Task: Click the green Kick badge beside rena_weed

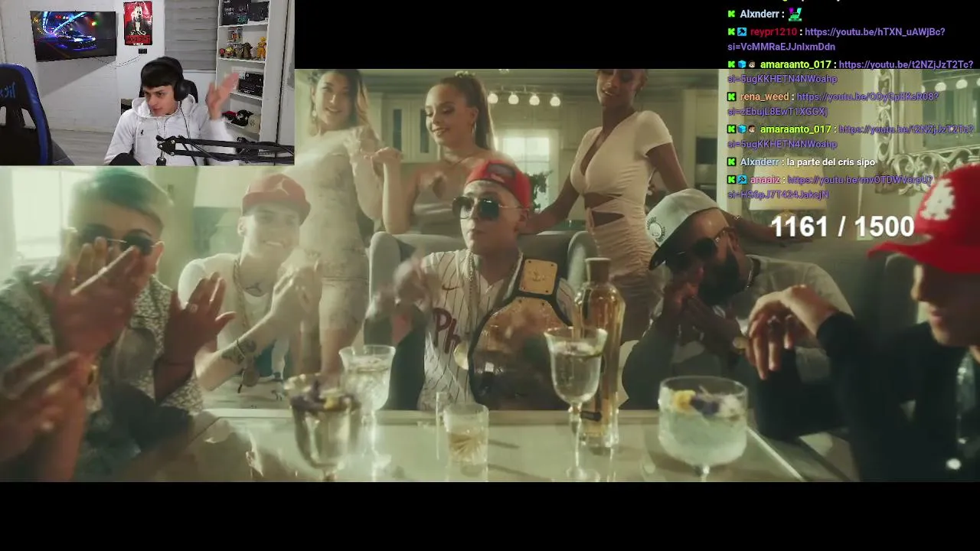Action: point(732,97)
